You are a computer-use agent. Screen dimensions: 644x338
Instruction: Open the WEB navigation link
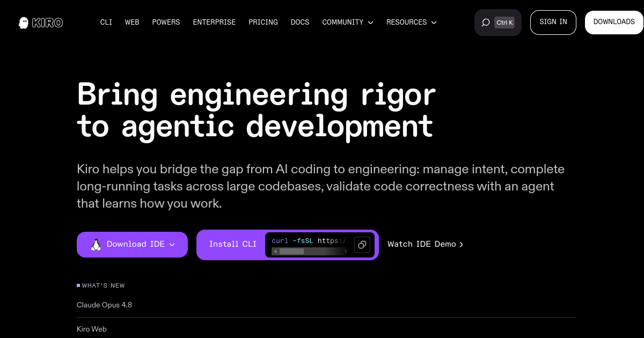[132, 23]
